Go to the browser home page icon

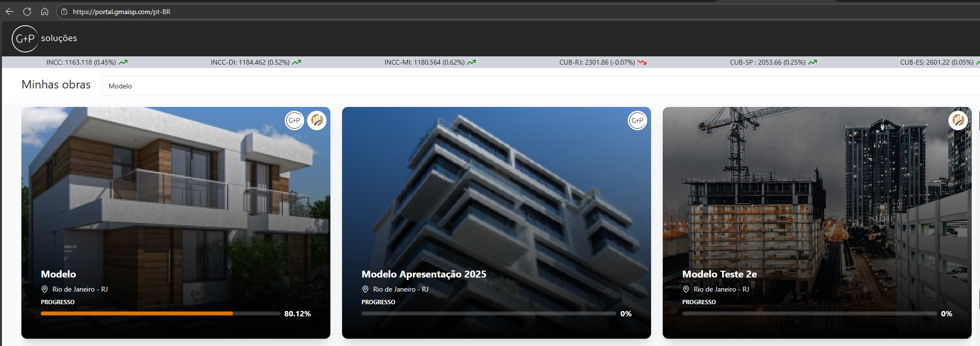click(x=45, y=12)
